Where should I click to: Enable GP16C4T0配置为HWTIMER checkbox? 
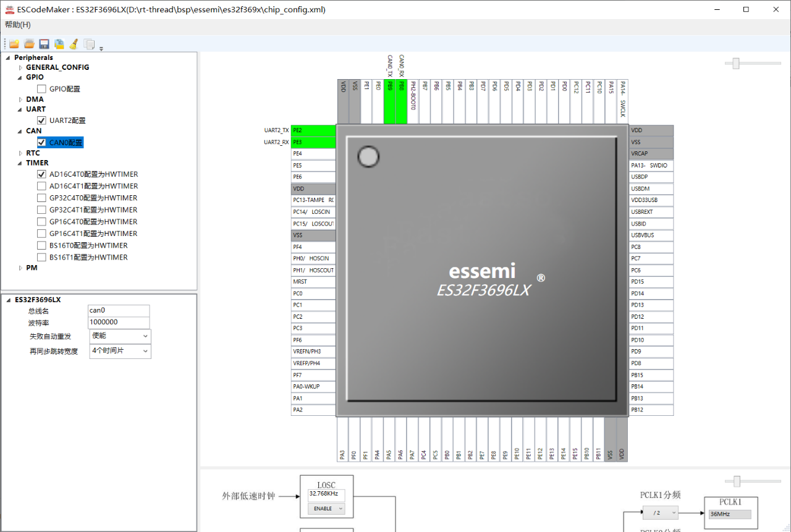pyautogui.click(x=41, y=221)
